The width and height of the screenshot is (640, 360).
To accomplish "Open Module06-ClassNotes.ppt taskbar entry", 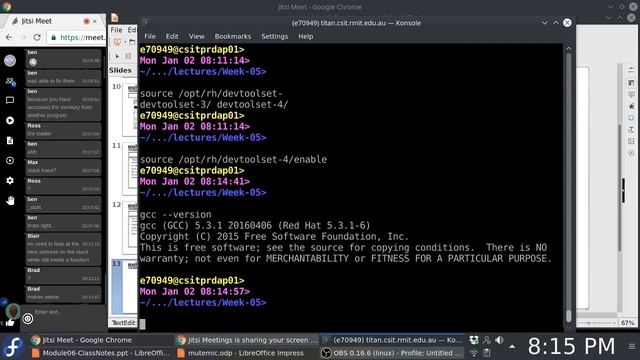I will (x=102, y=353).
